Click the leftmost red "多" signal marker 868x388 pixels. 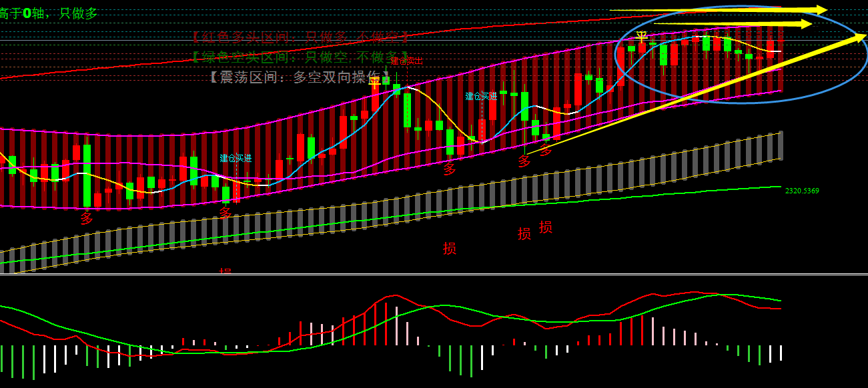point(87,219)
